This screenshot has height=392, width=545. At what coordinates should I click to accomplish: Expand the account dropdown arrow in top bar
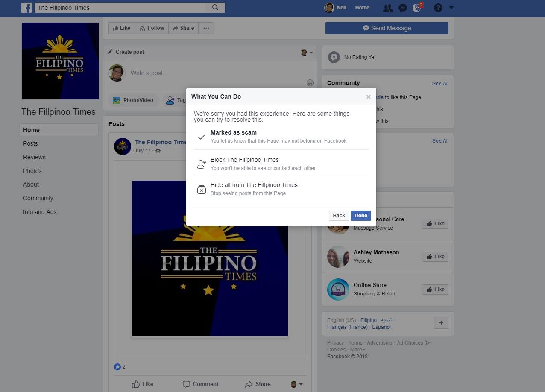click(451, 8)
